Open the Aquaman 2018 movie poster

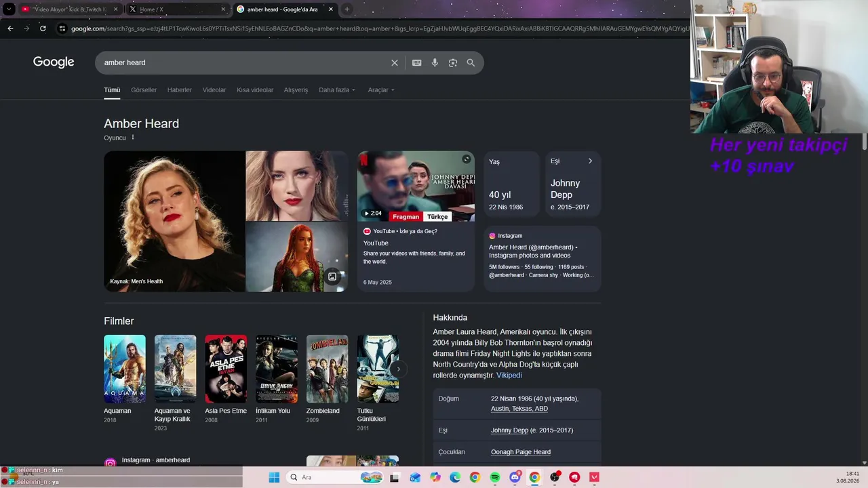[125, 369]
